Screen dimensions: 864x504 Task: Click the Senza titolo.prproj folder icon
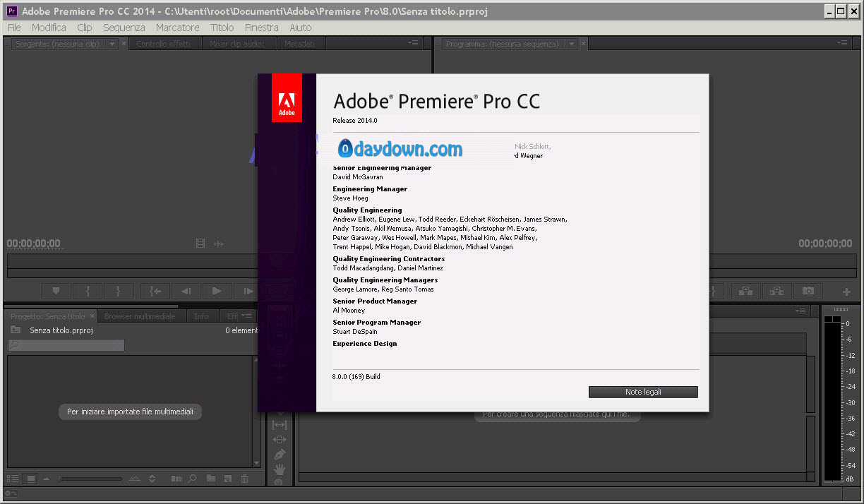[15, 330]
